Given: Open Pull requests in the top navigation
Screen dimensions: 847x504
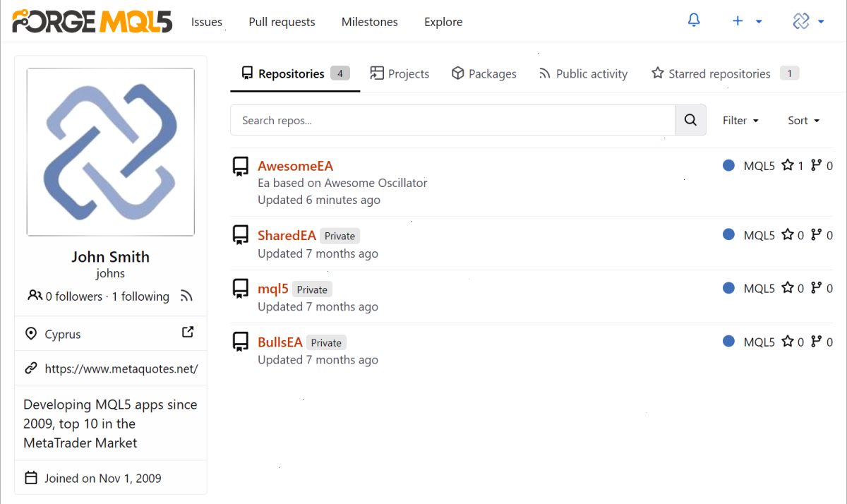Looking at the screenshot, I should pos(282,22).
